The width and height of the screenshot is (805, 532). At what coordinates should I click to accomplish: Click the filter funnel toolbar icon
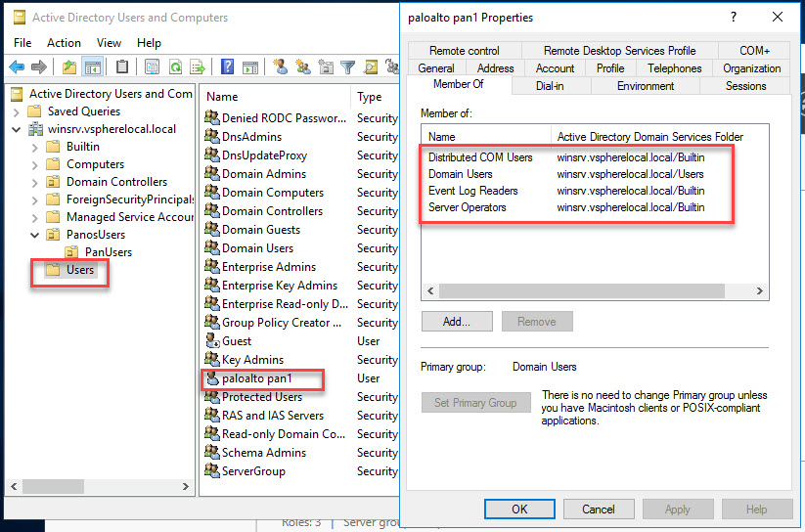click(x=347, y=66)
